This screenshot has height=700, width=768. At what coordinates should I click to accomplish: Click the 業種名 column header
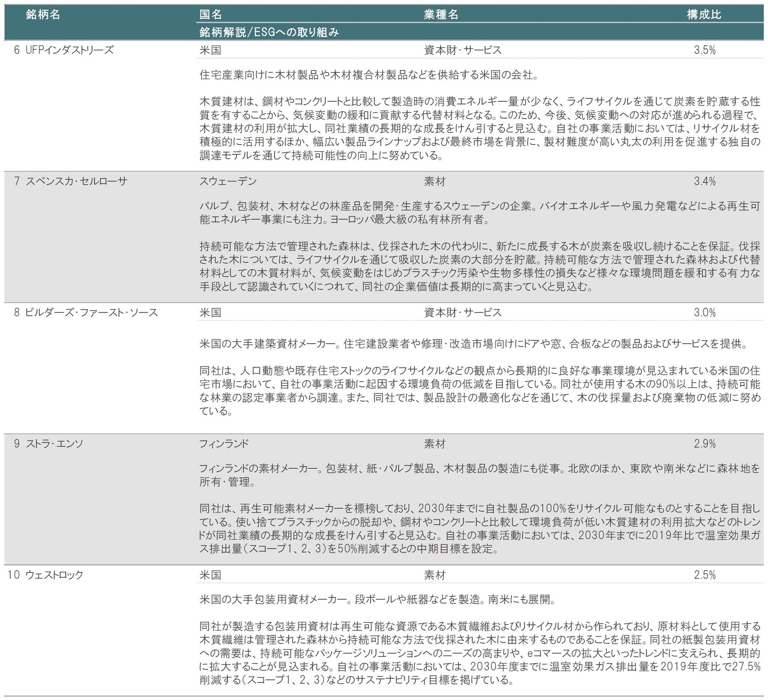(441, 15)
